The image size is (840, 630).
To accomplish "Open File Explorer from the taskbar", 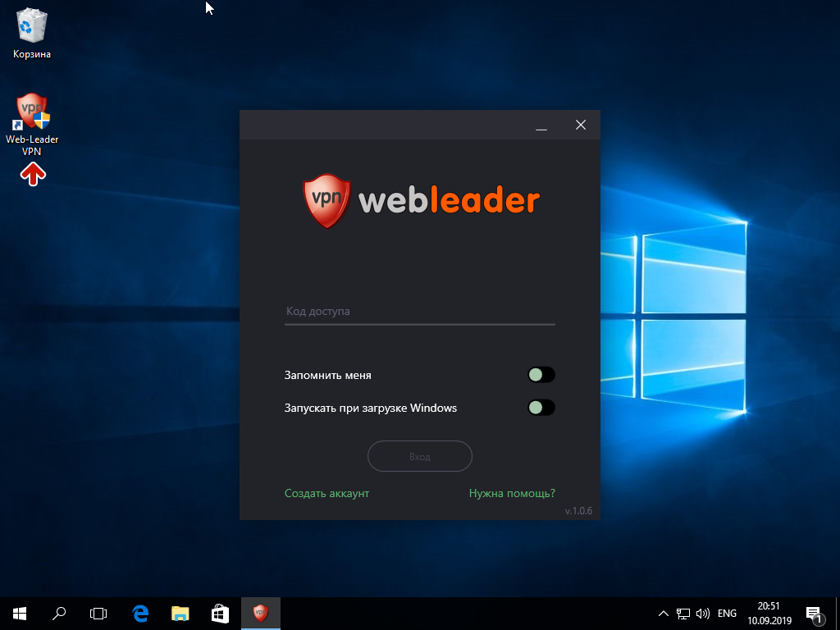I will [x=180, y=614].
